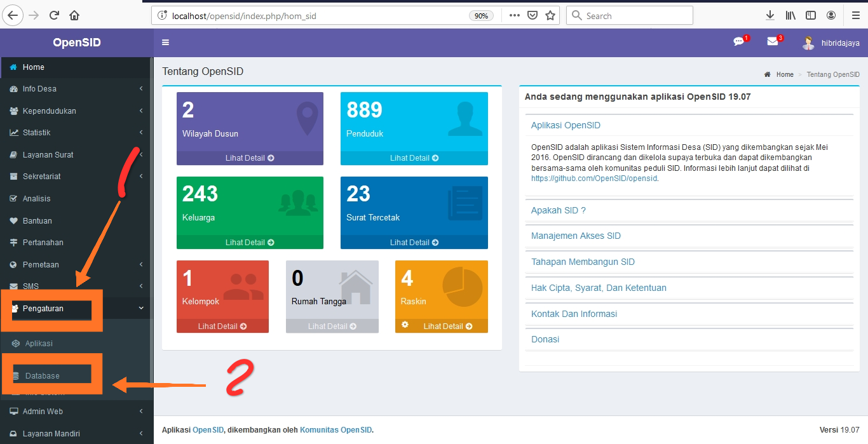Click the browser Search field
The image size is (868, 444).
point(629,16)
